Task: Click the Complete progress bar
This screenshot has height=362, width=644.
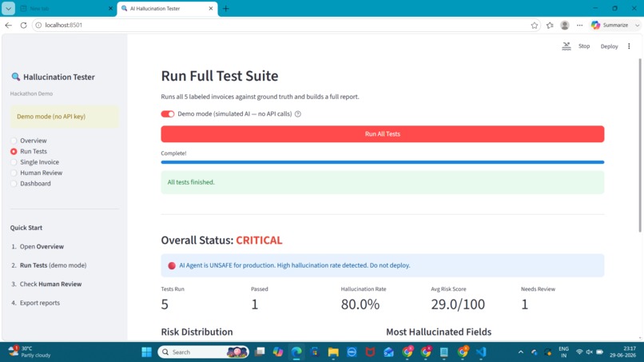Action: (x=383, y=162)
